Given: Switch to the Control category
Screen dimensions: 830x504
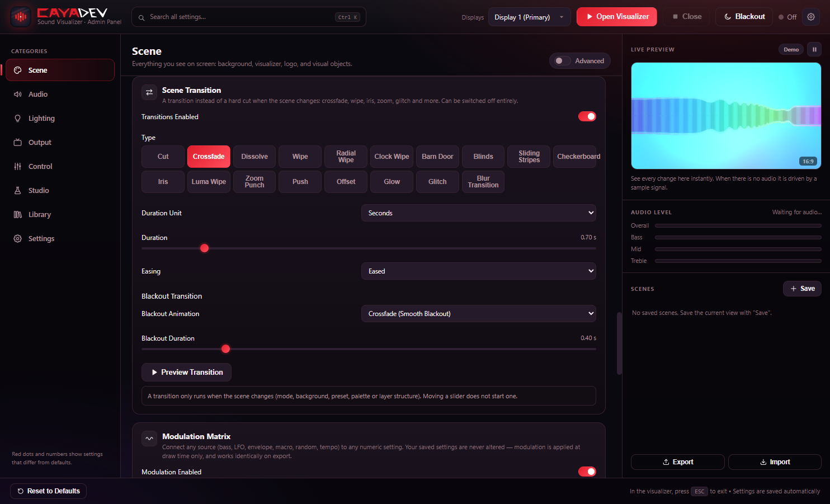Looking at the screenshot, I should tap(60, 166).
